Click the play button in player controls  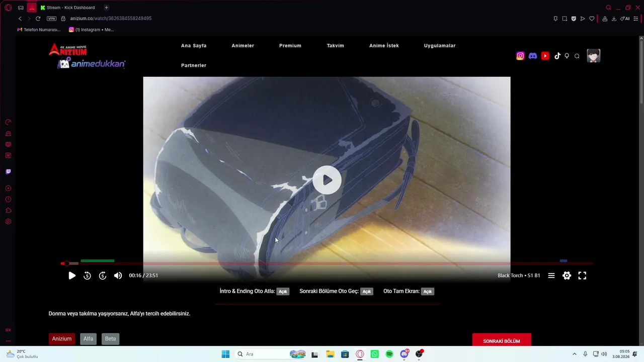click(72, 276)
